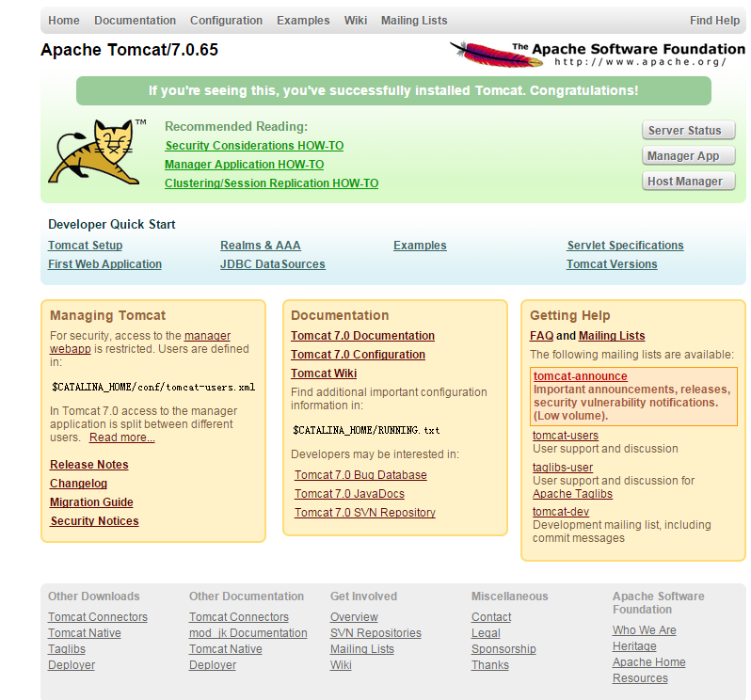Open Mailing Lists under Get Involved

(362, 649)
